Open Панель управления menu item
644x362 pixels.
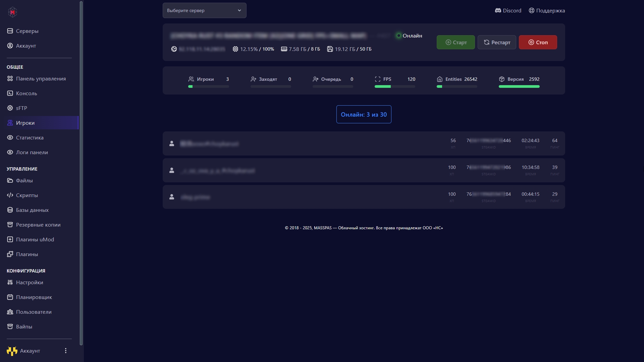point(41,78)
